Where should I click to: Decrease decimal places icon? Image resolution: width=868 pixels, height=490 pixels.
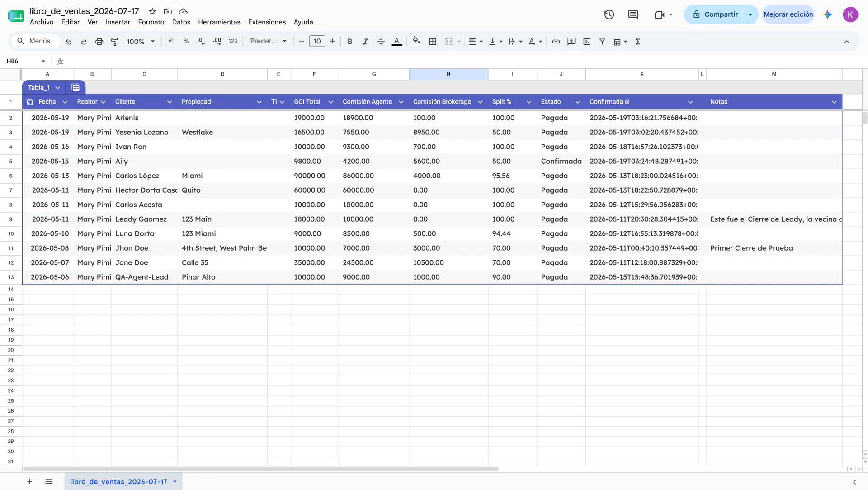(201, 41)
